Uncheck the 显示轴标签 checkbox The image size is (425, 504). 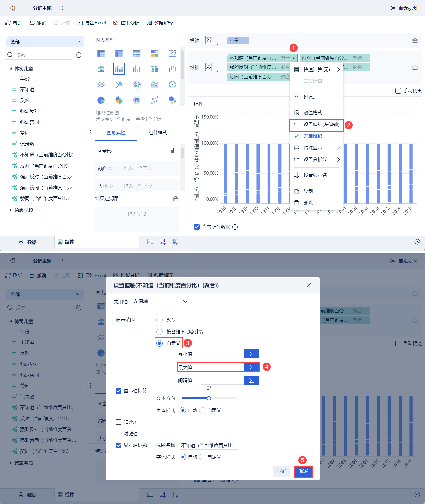click(x=119, y=391)
